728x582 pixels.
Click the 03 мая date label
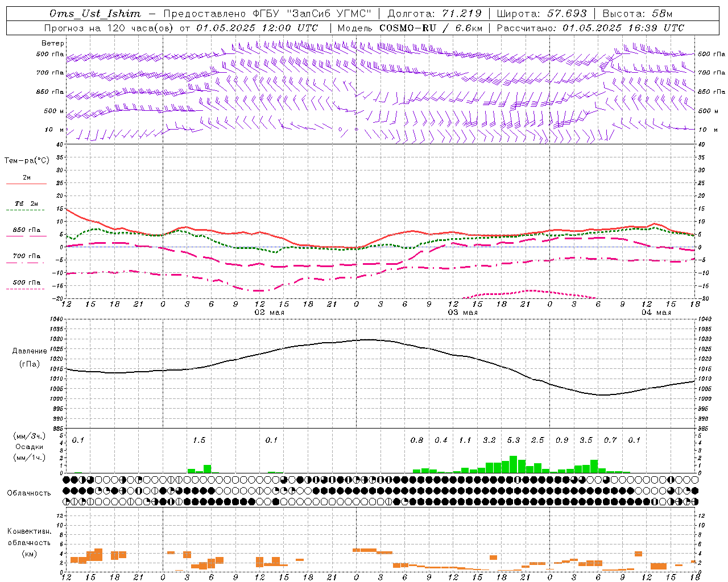click(x=462, y=313)
